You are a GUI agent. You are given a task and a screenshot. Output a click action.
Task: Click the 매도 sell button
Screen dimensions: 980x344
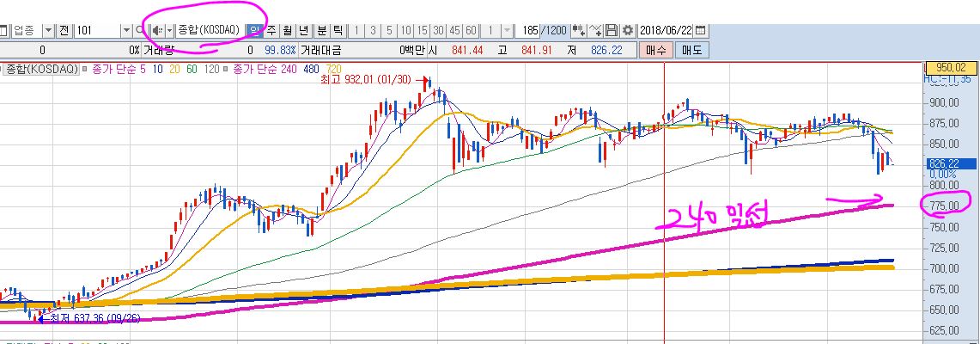point(692,50)
